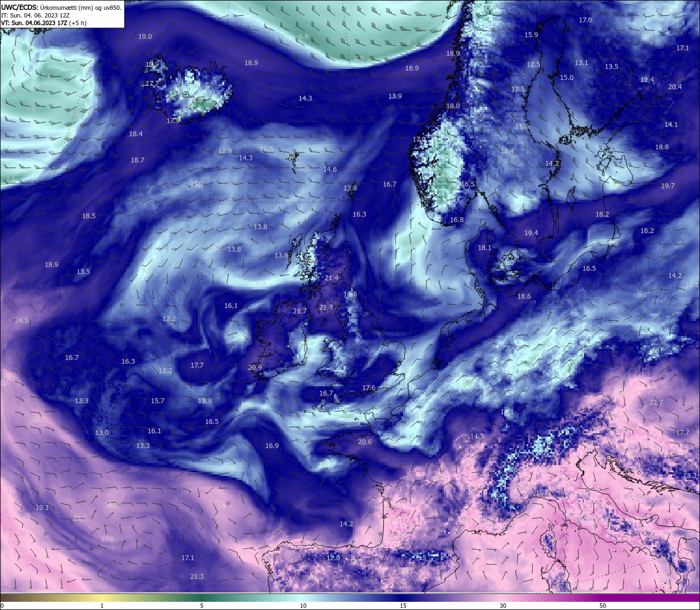Click the map value 12.8
700x610 pixels.
[350, 188]
